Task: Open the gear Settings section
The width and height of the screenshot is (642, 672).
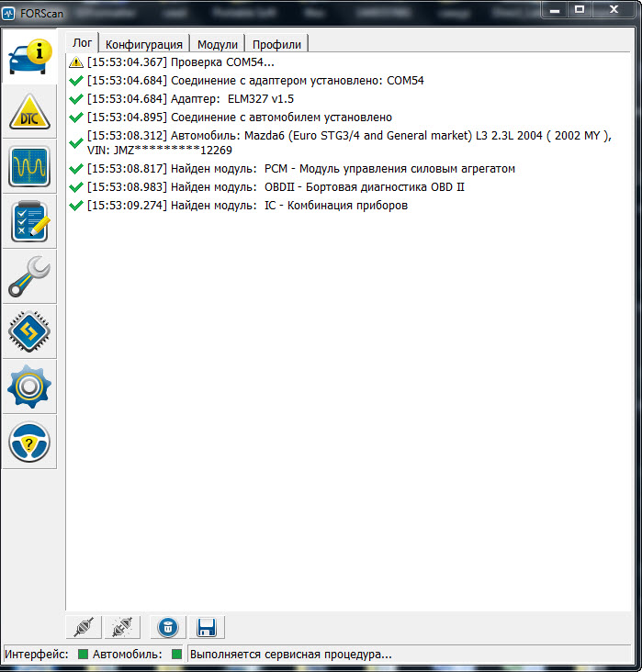Action: [29, 387]
